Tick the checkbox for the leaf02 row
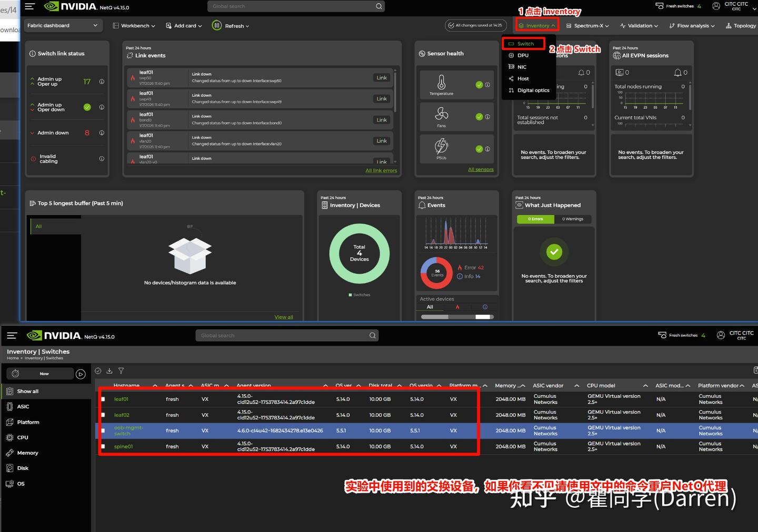The image size is (758, 532). click(103, 415)
